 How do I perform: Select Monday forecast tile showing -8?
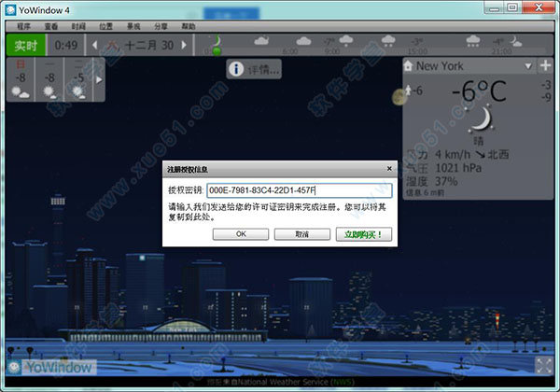(x=49, y=79)
